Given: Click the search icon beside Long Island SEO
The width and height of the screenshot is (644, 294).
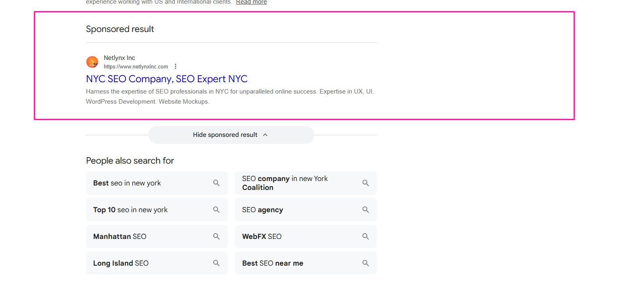Looking at the screenshot, I should point(217,263).
